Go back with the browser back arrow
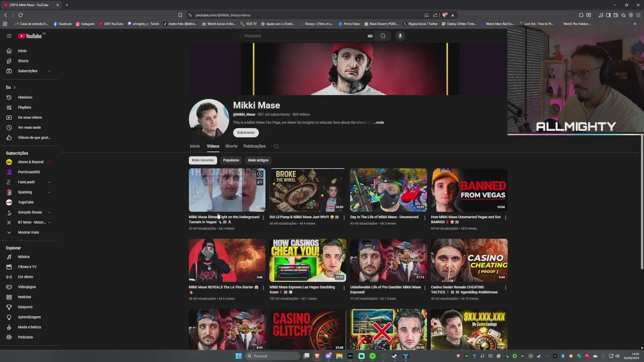Viewport: 644px width, 362px height. [x=6, y=15]
